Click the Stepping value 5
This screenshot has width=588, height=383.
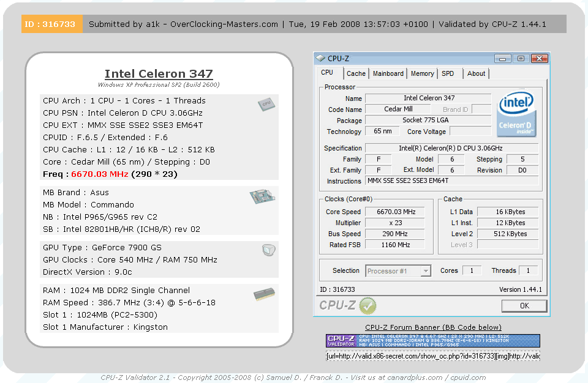[x=522, y=159]
